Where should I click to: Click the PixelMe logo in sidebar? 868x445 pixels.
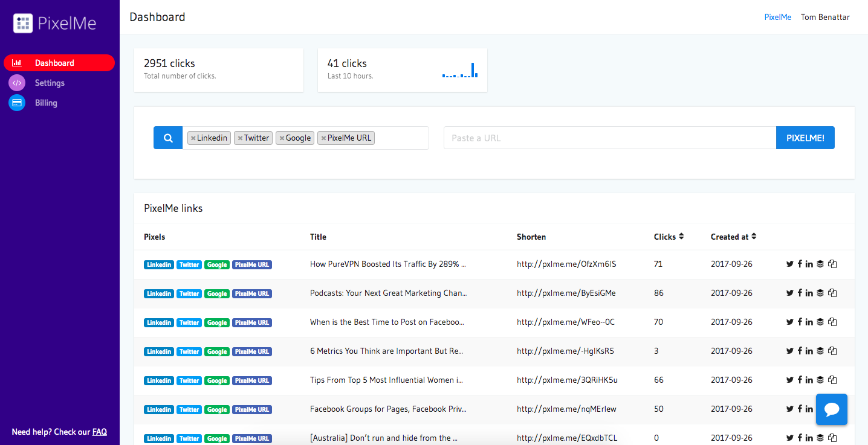pos(55,24)
